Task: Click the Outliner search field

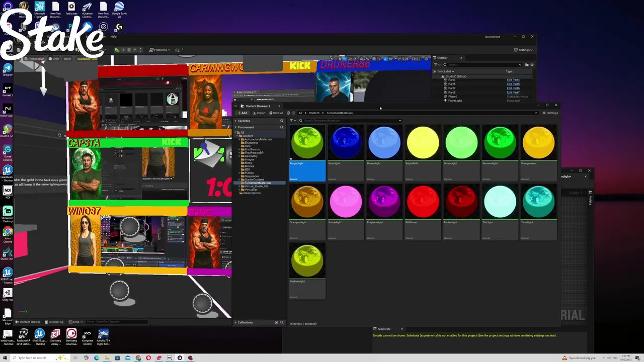Action: (x=483, y=65)
